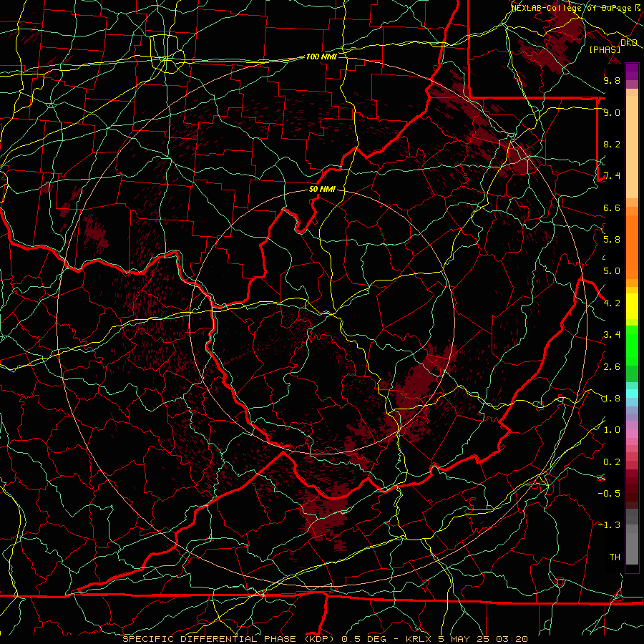Click the 50 NMI range ring label

[x=322, y=190]
